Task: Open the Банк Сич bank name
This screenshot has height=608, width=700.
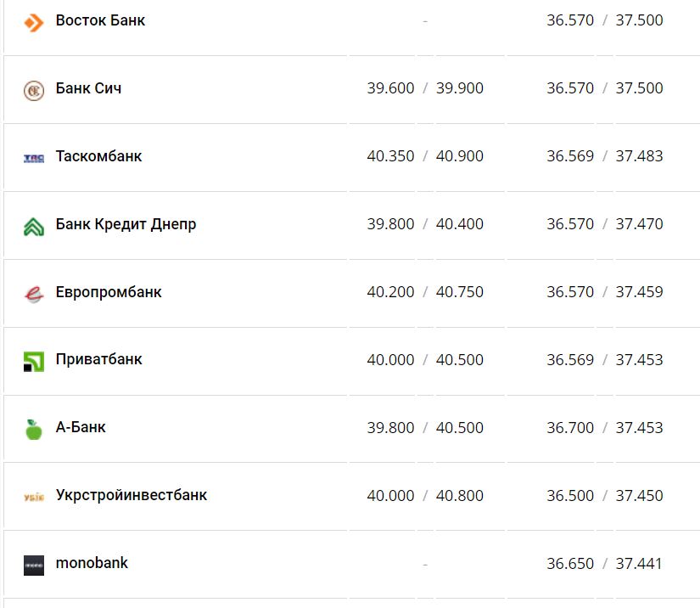Action: tap(88, 88)
